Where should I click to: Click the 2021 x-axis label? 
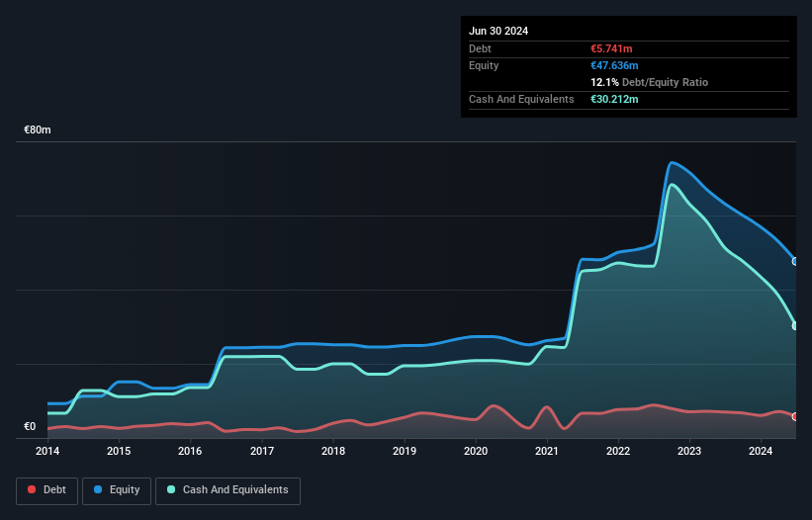pyautogui.click(x=547, y=451)
